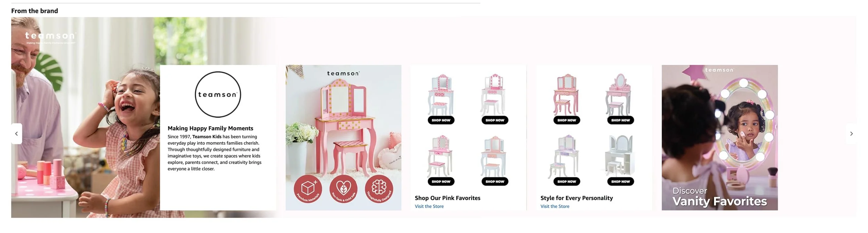Viewport: 868px width, 233px height.
Task: Click the Shop Our Pink Favorites heading
Action: click(x=448, y=198)
